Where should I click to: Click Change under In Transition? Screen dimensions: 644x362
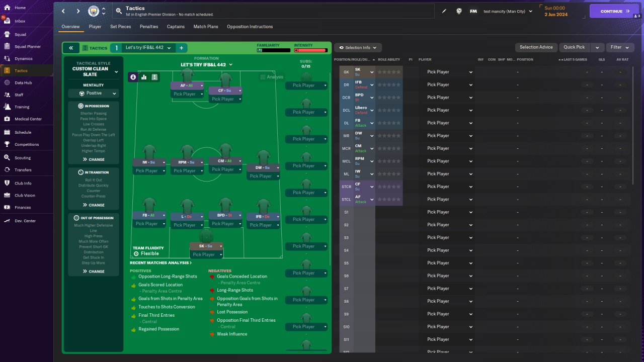click(x=94, y=205)
